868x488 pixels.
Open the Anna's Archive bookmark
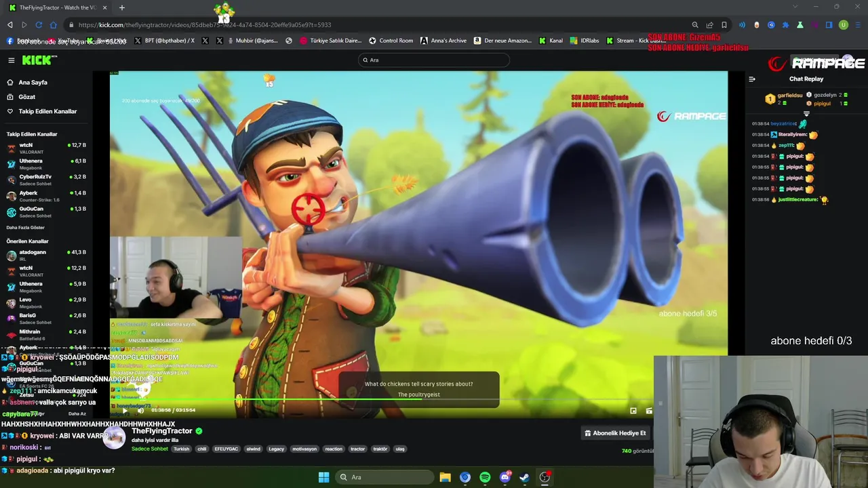click(443, 41)
